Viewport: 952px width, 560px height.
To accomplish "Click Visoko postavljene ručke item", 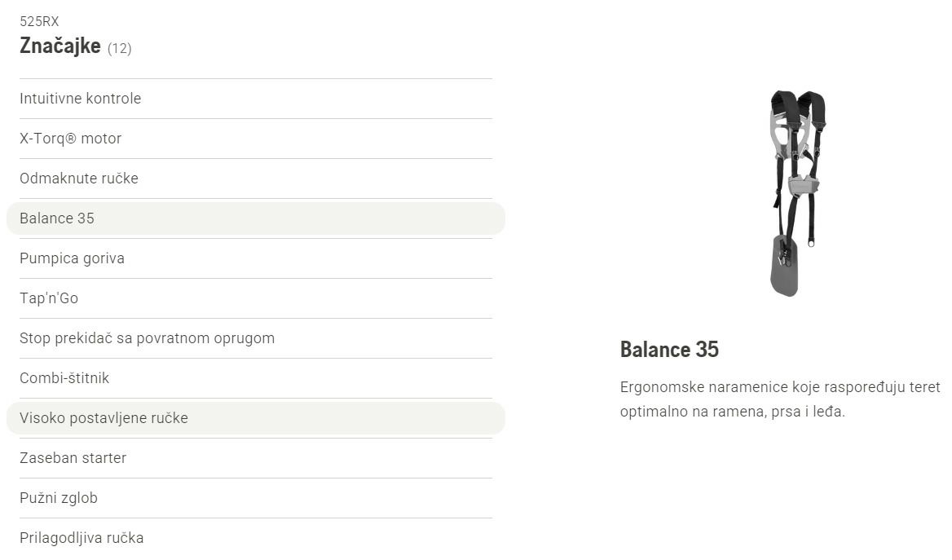I will (x=256, y=418).
